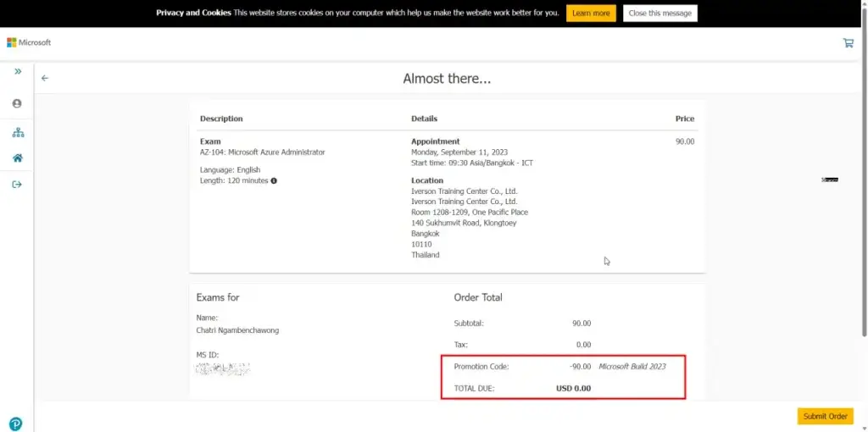
Task: Click the Subtotal amount 90.00
Action: (x=581, y=323)
